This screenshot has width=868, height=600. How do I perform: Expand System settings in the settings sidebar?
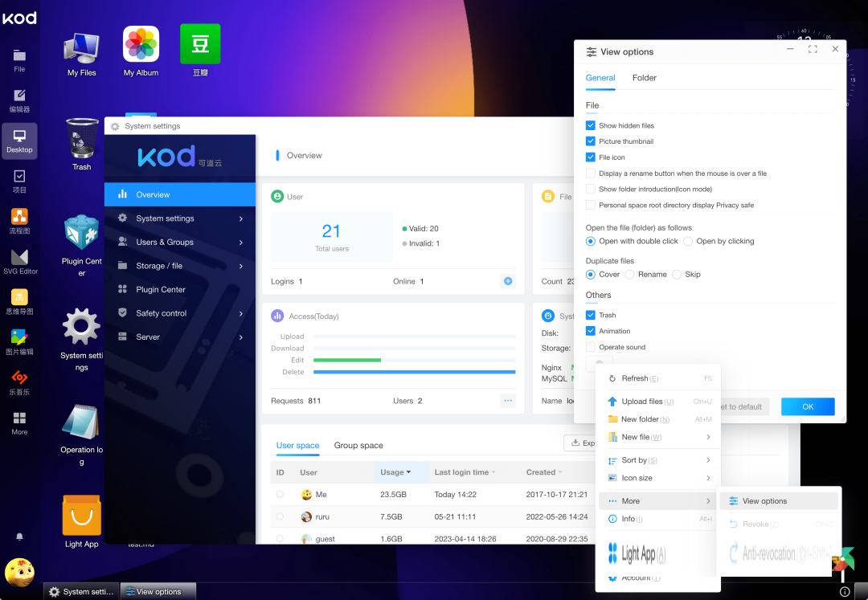pyautogui.click(x=180, y=218)
